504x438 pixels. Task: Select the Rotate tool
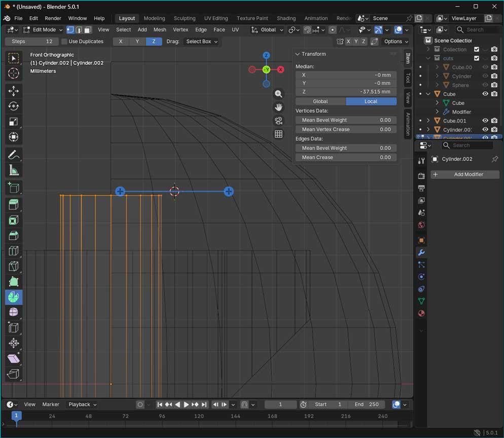(14, 106)
